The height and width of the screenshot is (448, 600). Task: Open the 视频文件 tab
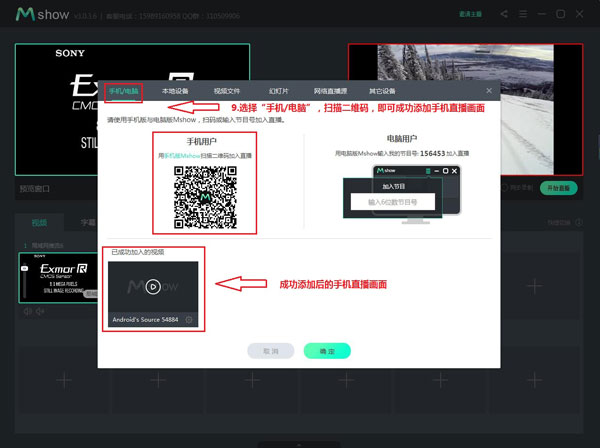tap(227, 91)
